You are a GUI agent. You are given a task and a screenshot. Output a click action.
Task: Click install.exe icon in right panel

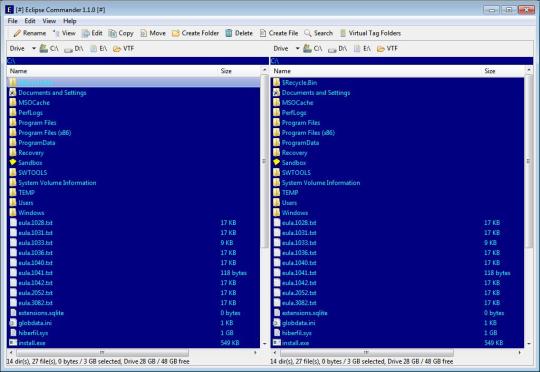point(277,343)
